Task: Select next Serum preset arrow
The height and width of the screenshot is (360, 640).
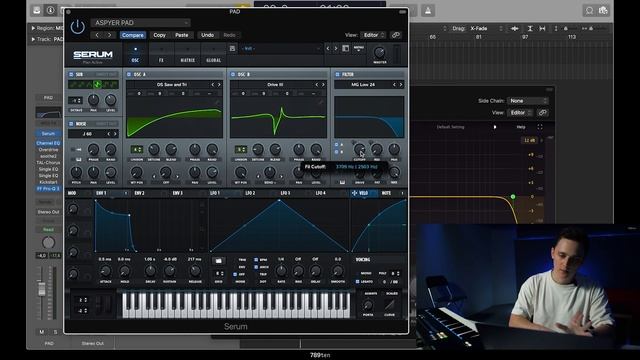Action: [336, 49]
